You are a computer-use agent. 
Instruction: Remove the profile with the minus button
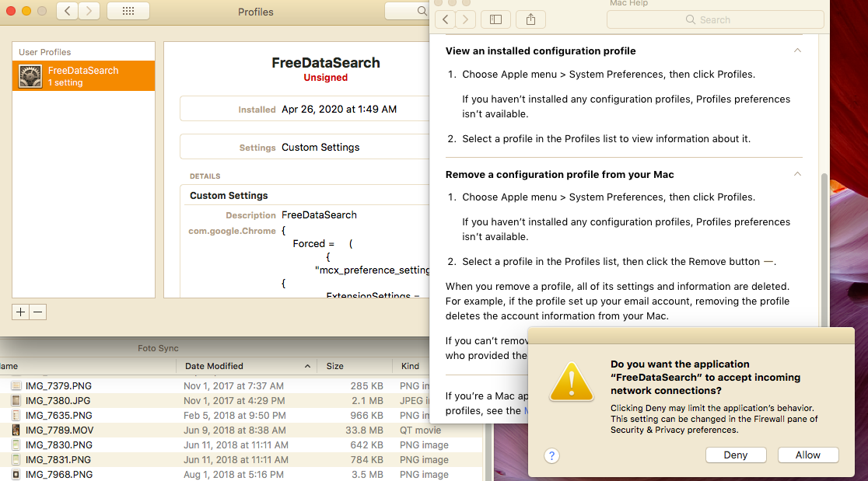click(37, 312)
